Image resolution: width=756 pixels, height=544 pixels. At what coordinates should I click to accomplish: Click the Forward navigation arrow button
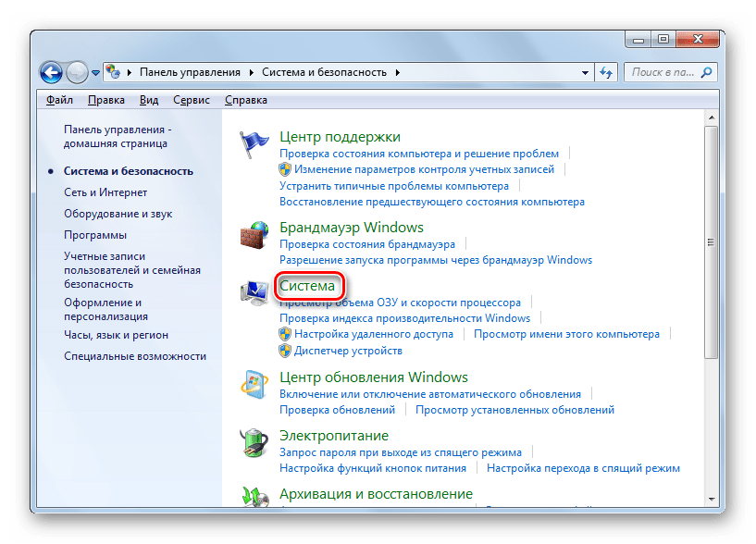77,73
